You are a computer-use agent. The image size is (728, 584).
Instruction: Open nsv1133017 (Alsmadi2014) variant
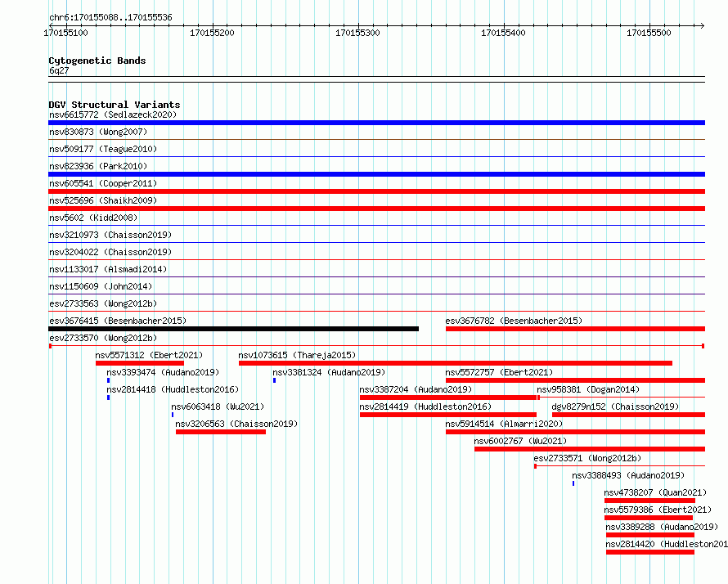pyautogui.click(x=108, y=269)
